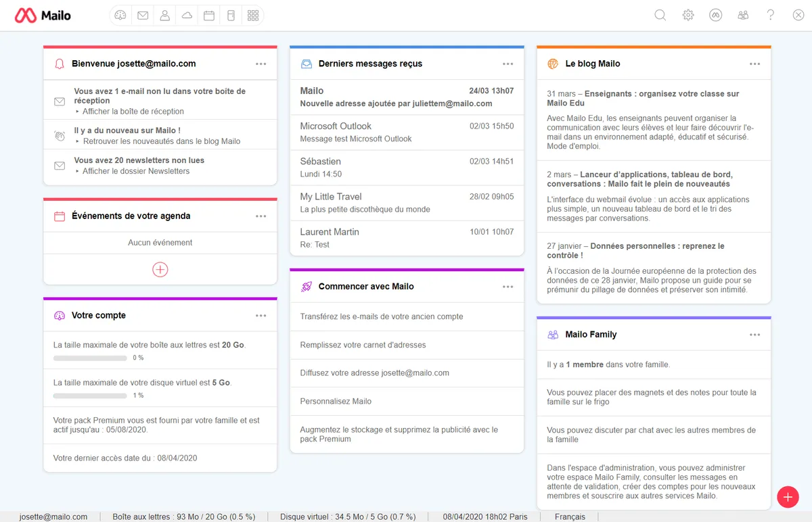Viewport: 812px width, 522px height.
Task: Open the family group icon in header
Action: coord(743,15)
